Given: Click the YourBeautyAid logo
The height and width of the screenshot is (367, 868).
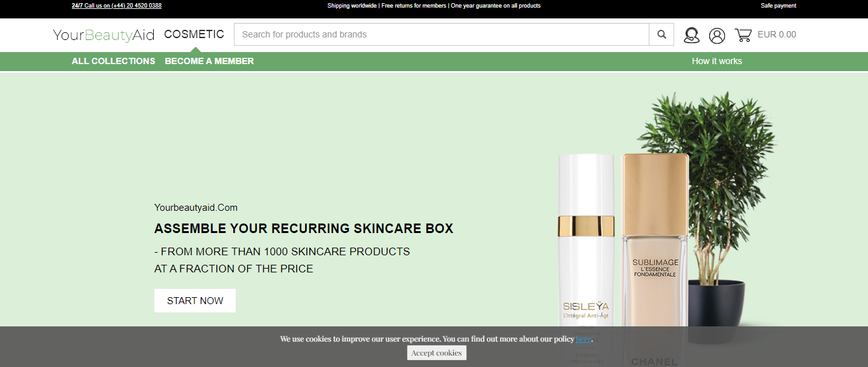Looking at the screenshot, I should click(x=104, y=35).
